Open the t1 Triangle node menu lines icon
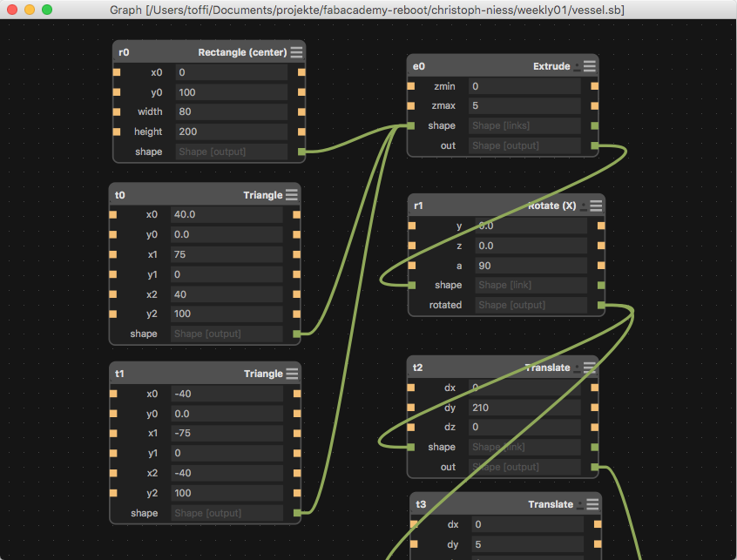Viewport: 737px width, 560px height. pos(293,374)
